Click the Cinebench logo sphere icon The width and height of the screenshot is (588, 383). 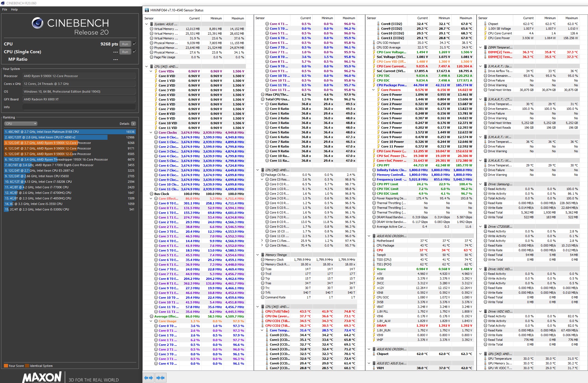[37, 23]
